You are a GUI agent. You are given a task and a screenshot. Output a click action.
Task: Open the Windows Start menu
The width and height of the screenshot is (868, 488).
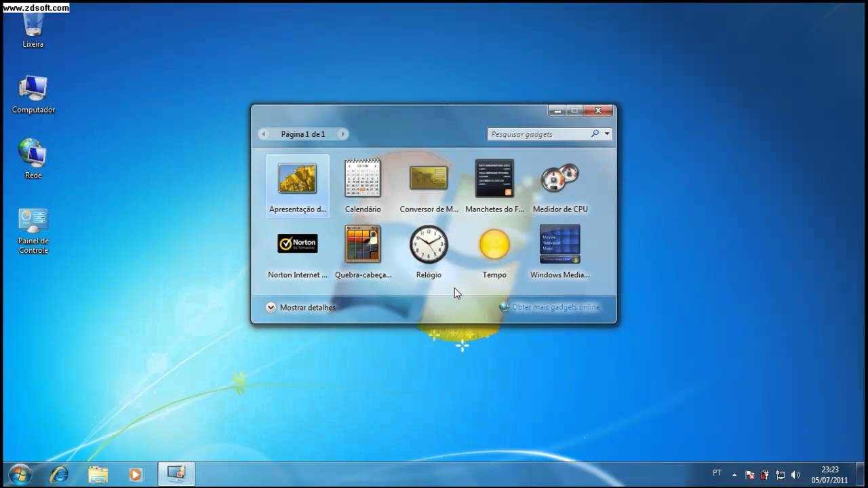click(20, 474)
